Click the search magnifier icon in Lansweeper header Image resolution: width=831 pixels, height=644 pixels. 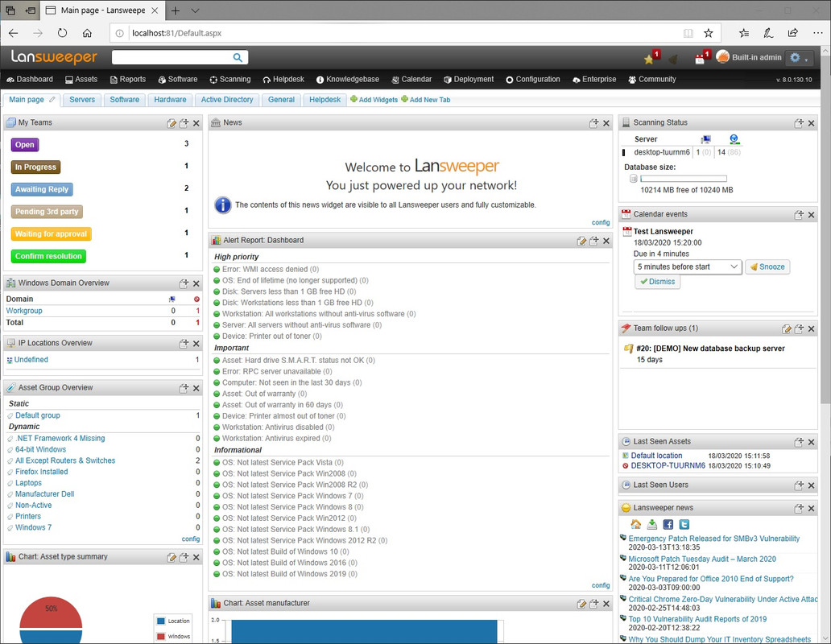coord(238,57)
